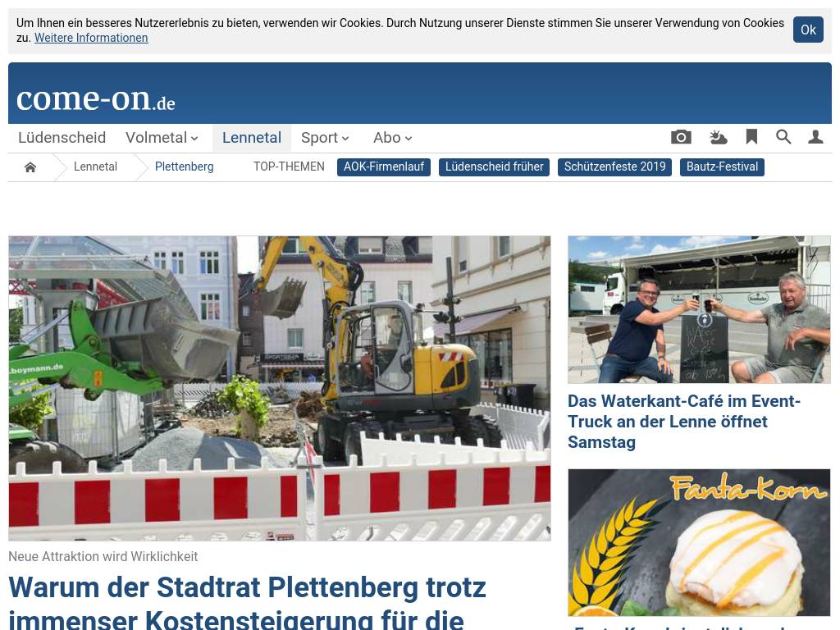This screenshot has width=840, height=630.
Task: Expand the Abo dropdown menu
Action: point(393,138)
